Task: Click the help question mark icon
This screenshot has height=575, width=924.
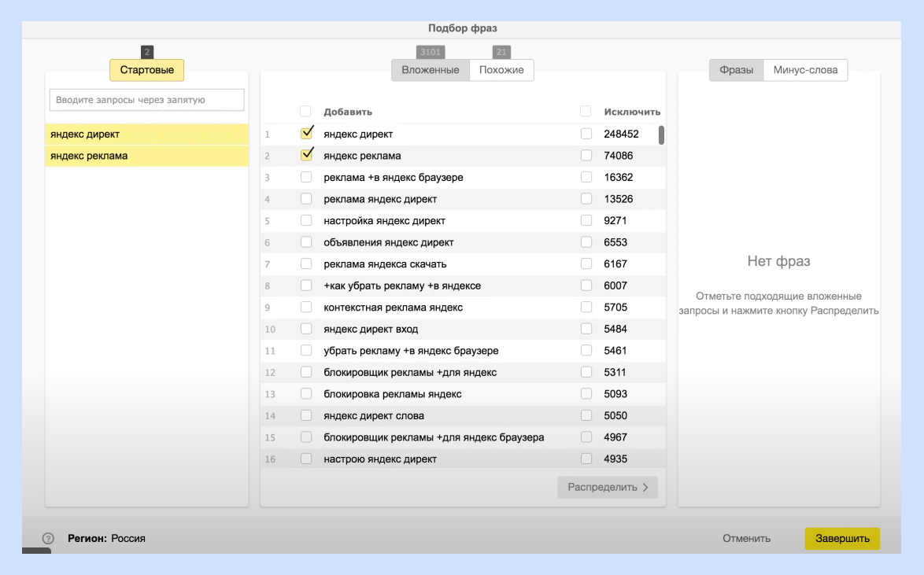Action: point(48,538)
